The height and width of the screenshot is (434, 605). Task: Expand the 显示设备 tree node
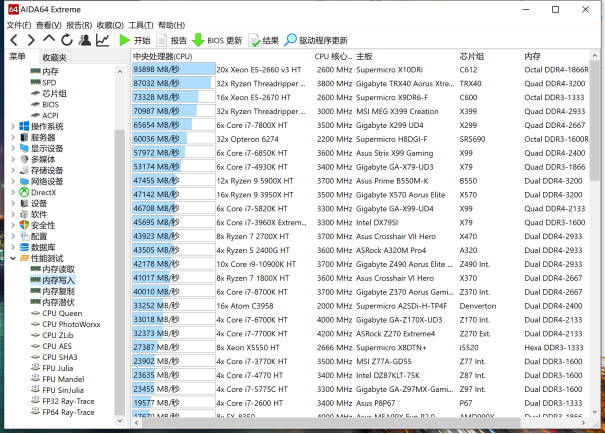[x=12, y=148]
